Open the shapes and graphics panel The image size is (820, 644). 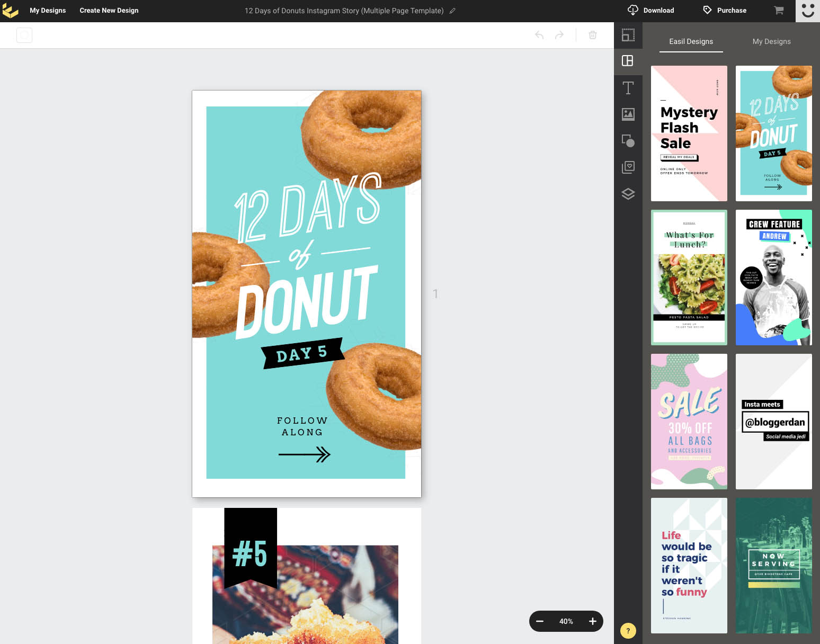[628, 141]
